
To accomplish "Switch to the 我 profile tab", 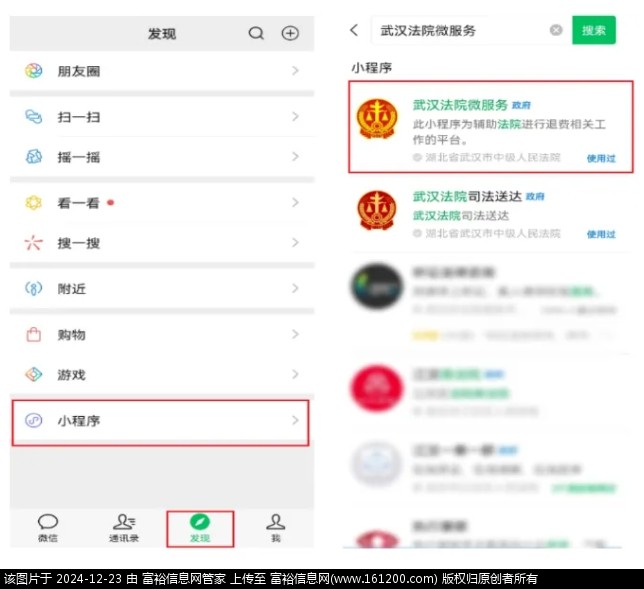I will (x=276, y=528).
